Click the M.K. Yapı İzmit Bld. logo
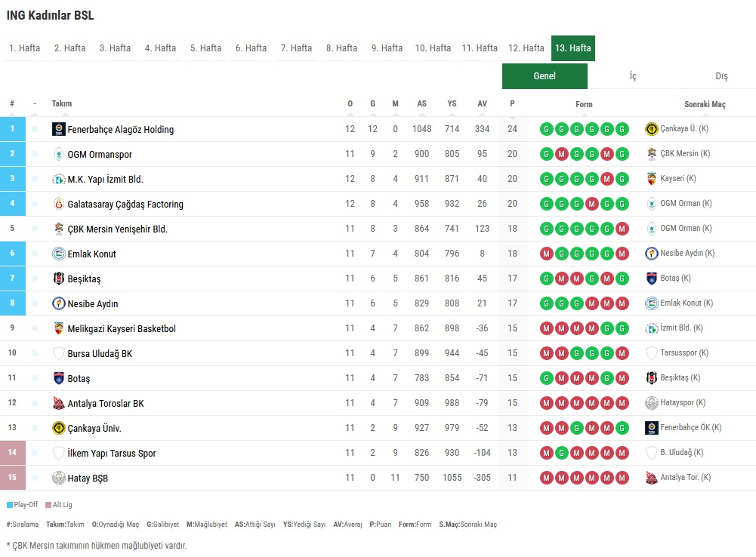The width and height of the screenshot is (756, 557). pos(58,179)
